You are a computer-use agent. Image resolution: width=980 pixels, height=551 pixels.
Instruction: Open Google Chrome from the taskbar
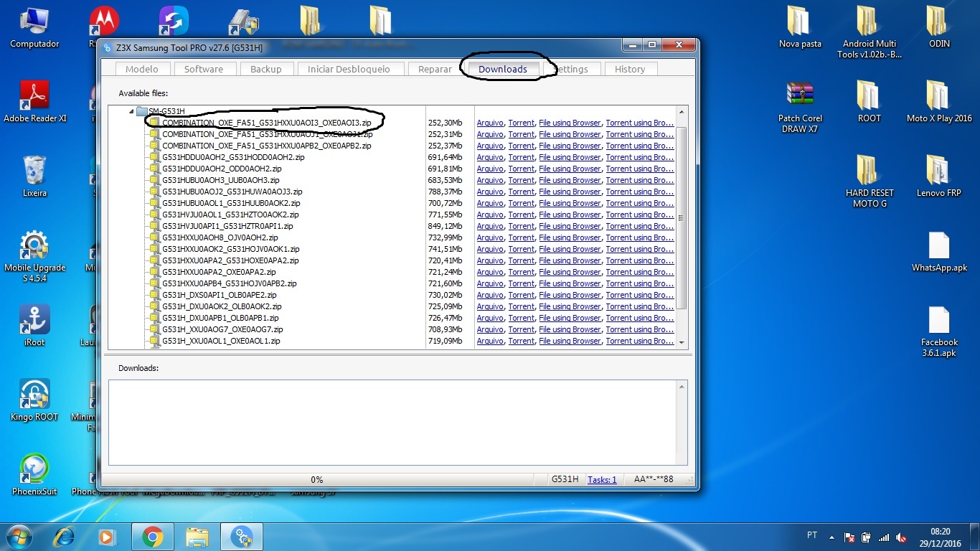point(152,537)
